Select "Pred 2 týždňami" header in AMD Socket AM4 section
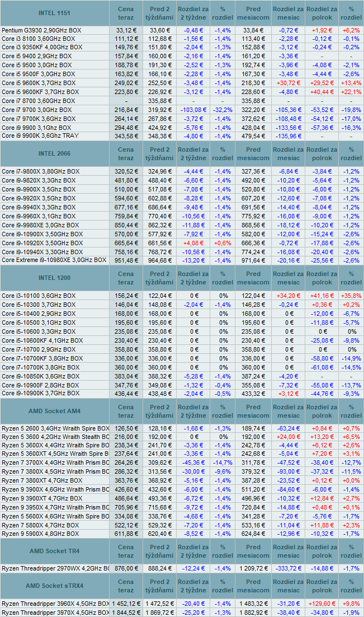This screenshot has width=364, height=617. (159, 411)
